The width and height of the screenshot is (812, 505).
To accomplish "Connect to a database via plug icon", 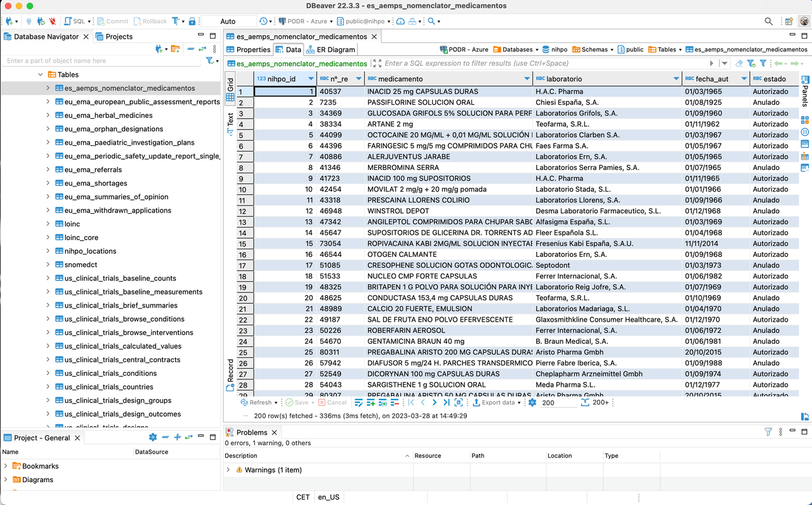I will (29, 21).
